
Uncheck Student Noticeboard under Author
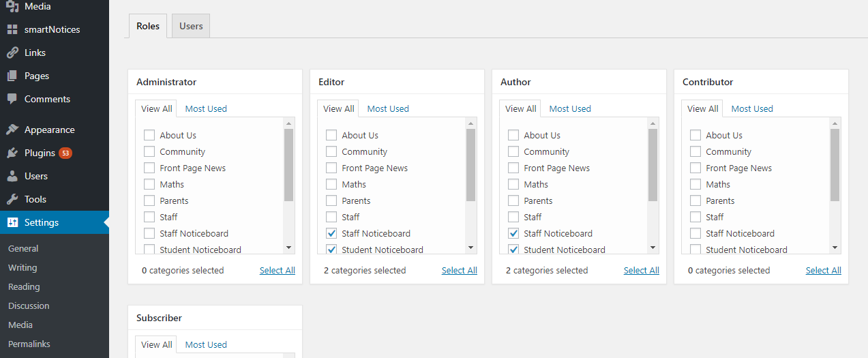click(513, 250)
